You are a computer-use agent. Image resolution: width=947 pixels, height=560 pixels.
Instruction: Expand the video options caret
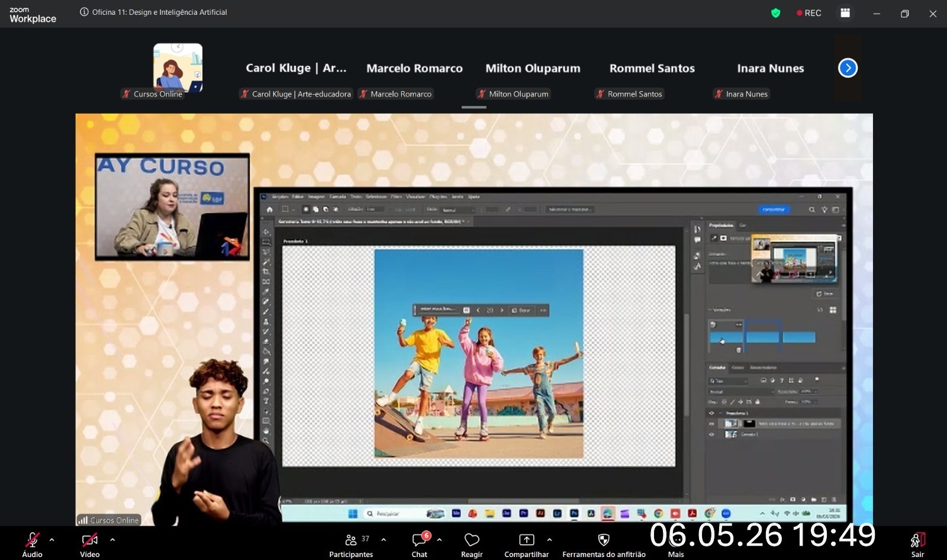click(112, 540)
